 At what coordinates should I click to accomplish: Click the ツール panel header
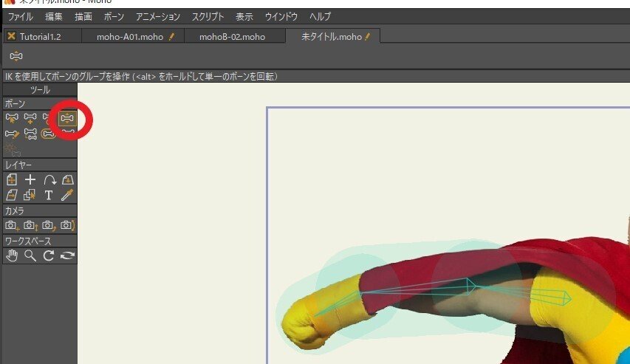pyautogui.click(x=40, y=89)
